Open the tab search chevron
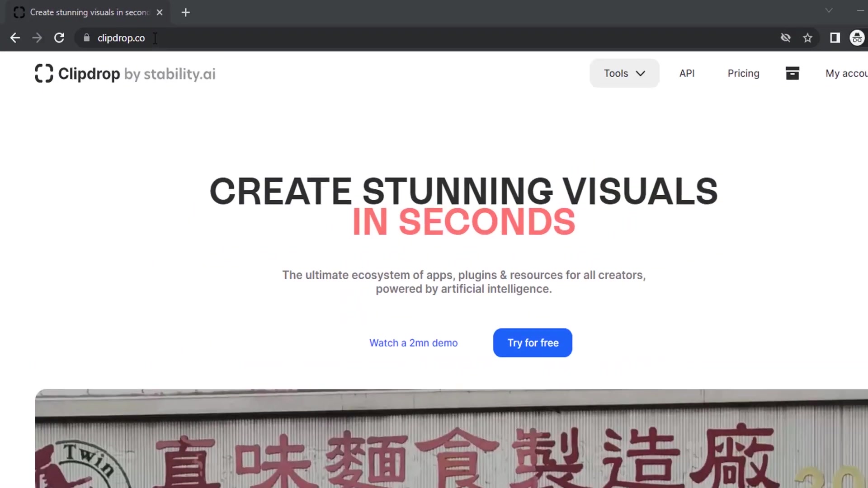 point(829,10)
